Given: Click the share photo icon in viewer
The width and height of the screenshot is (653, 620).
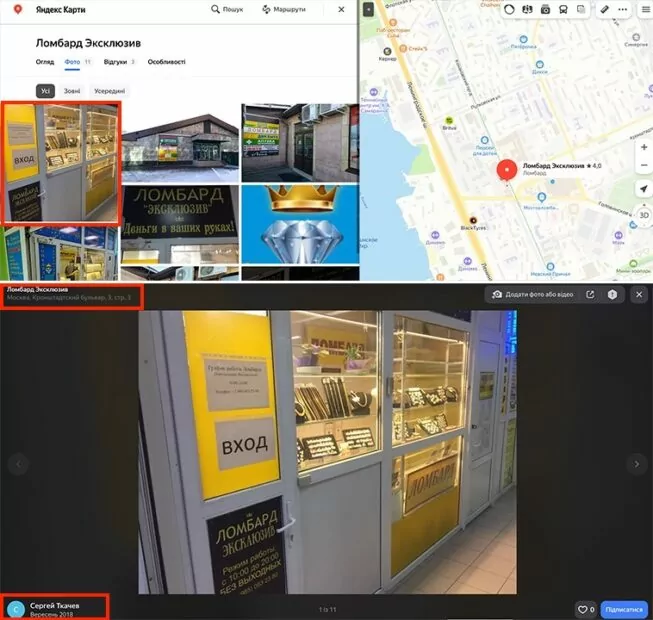Looking at the screenshot, I should click(590, 294).
